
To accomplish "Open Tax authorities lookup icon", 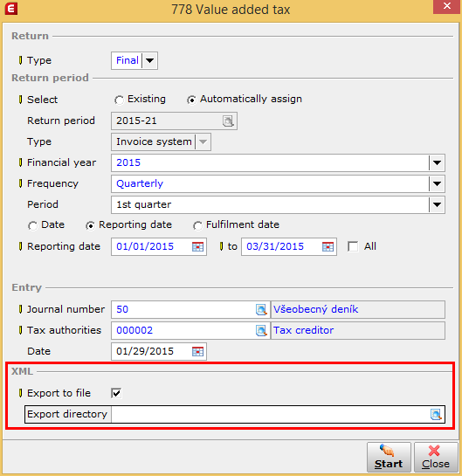I will [x=261, y=330].
